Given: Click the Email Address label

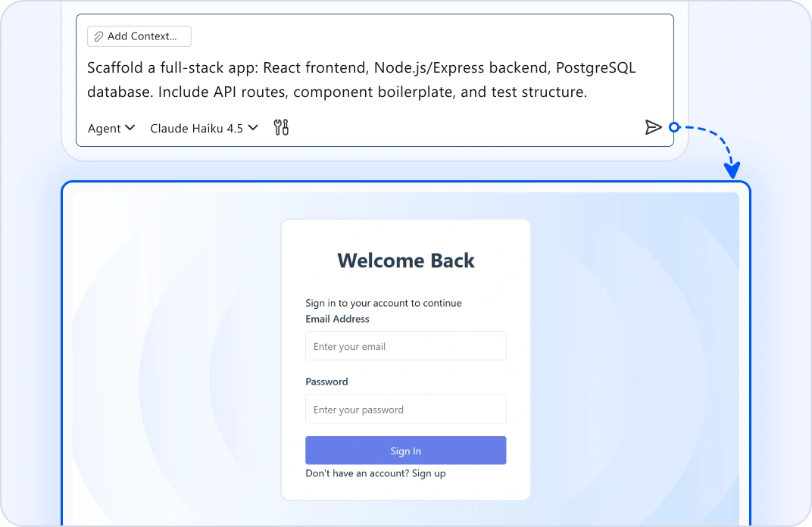Looking at the screenshot, I should tap(337, 319).
